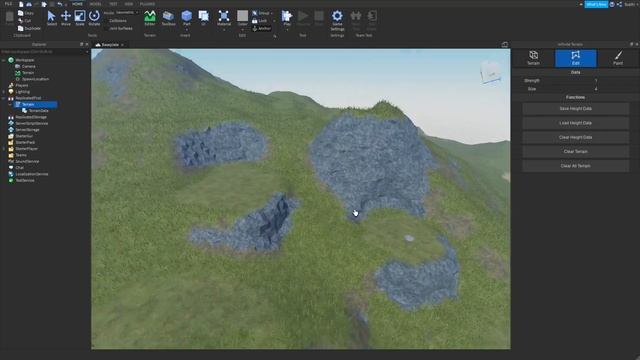Expand the StarterPlayer tree node
Viewport: 640px width, 360px height.
pos(4,149)
